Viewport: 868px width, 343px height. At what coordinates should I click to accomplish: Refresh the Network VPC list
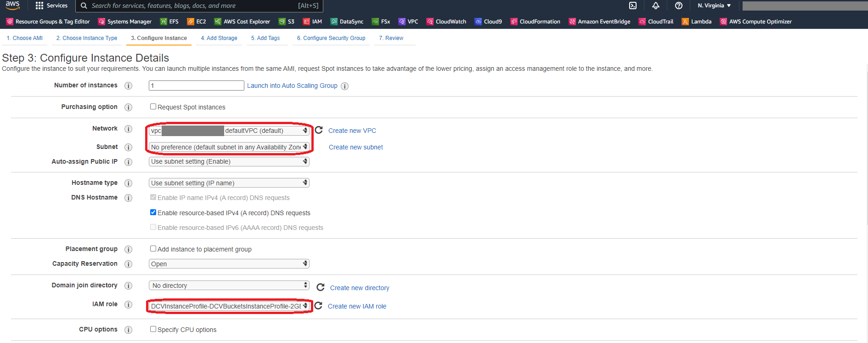click(319, 130)
